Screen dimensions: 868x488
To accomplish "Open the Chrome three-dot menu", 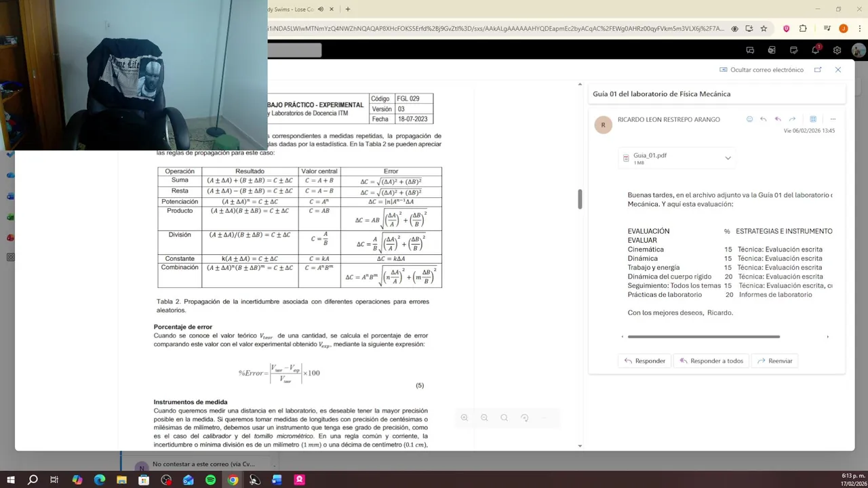I will (859, 28).
